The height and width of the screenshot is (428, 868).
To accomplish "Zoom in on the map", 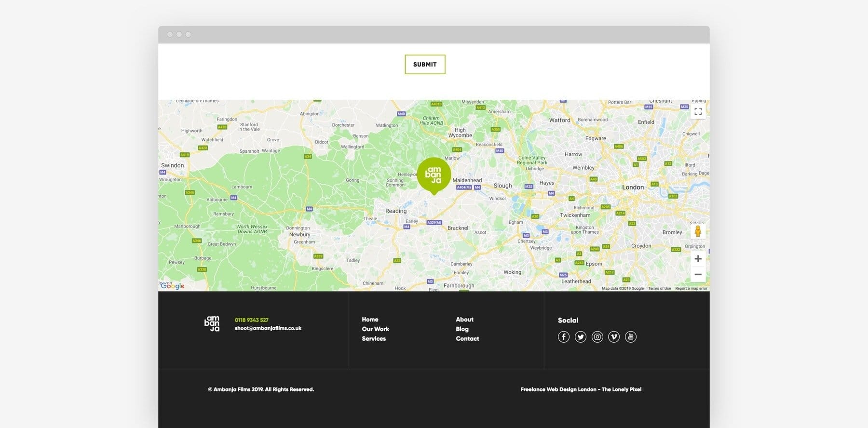I will (698, 259).
